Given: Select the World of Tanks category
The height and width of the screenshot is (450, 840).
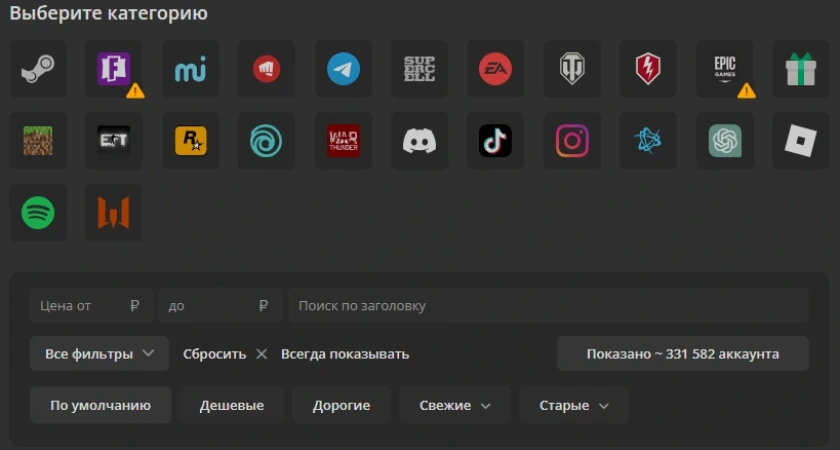Looking at the screenshot, I should coord(572,69).
